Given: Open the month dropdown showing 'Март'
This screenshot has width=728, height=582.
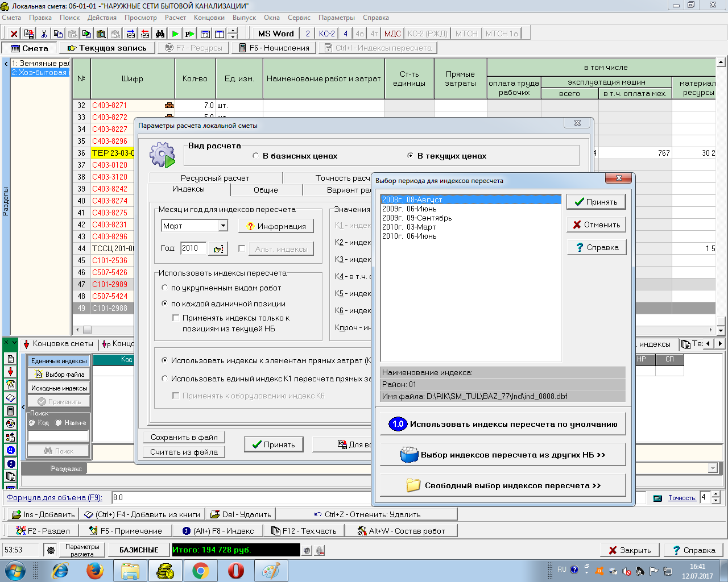Looking at the screenshot, I should pyautogui.click(x=223, y=226).
